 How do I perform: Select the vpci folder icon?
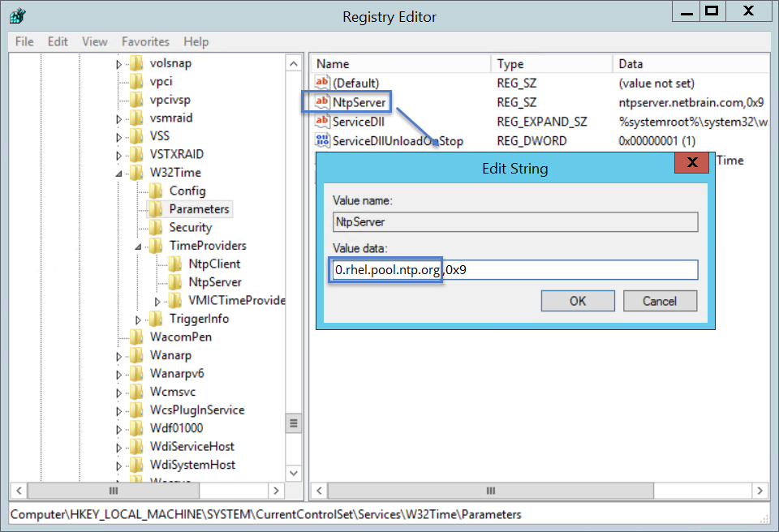(136, 81)
